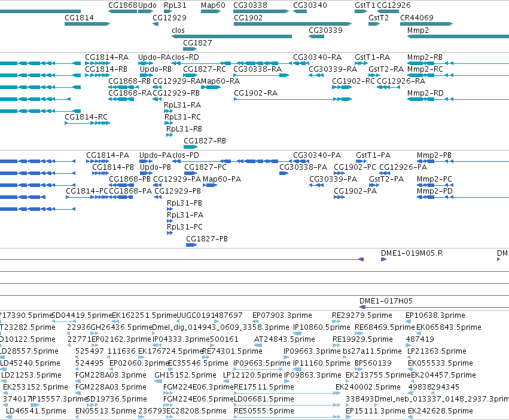Click protein GstT2-PA label

(386, 179)
